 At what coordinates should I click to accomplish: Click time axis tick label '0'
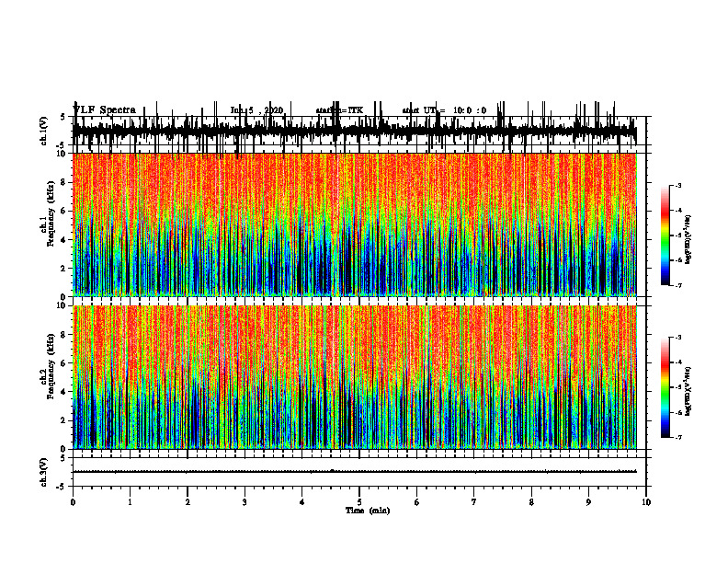73,502
